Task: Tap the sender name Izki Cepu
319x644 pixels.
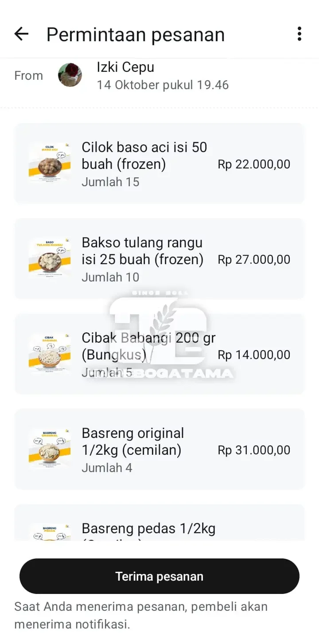Action: click(125, 67)
